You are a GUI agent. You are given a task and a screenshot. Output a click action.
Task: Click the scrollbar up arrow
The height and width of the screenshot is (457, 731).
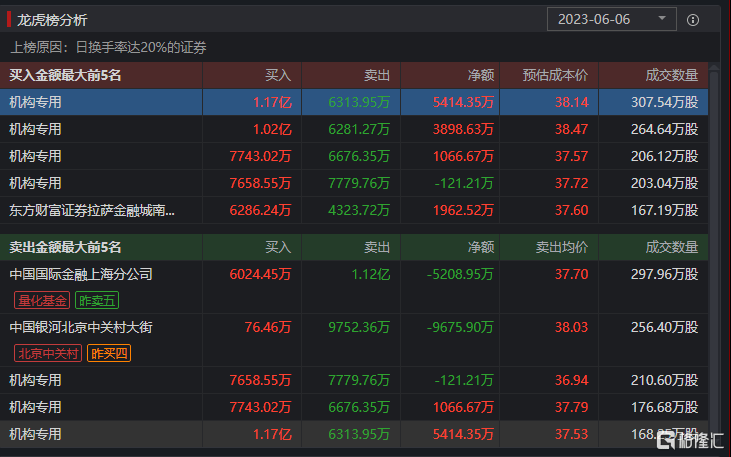point(714,68)
